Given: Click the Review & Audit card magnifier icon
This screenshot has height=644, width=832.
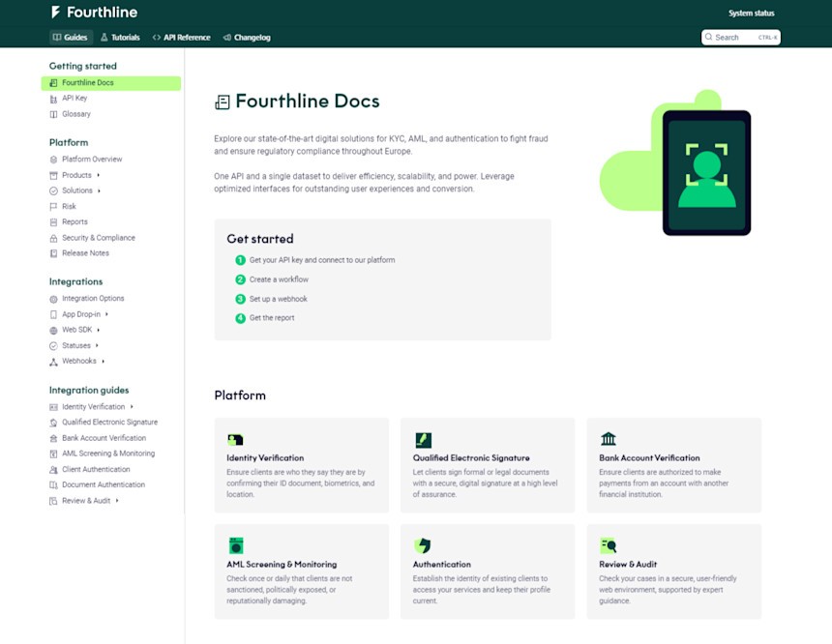Looking at the screenshot, I should coord(609,544).
